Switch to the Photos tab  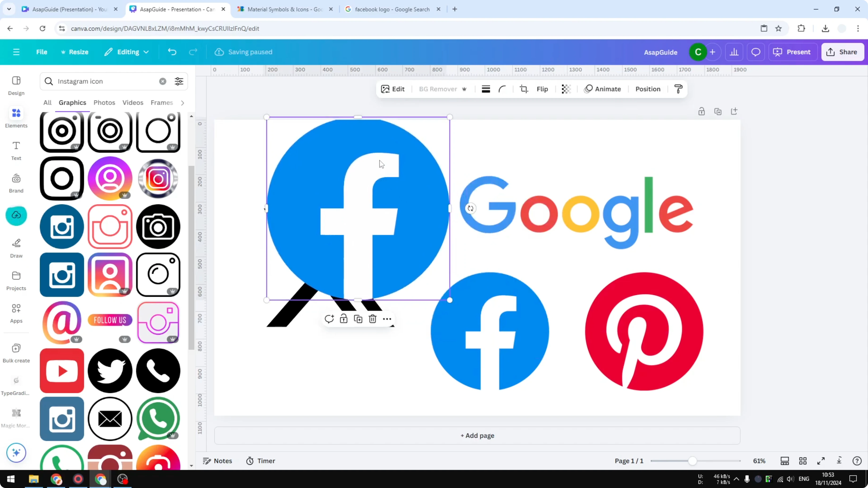click(104, 103)
